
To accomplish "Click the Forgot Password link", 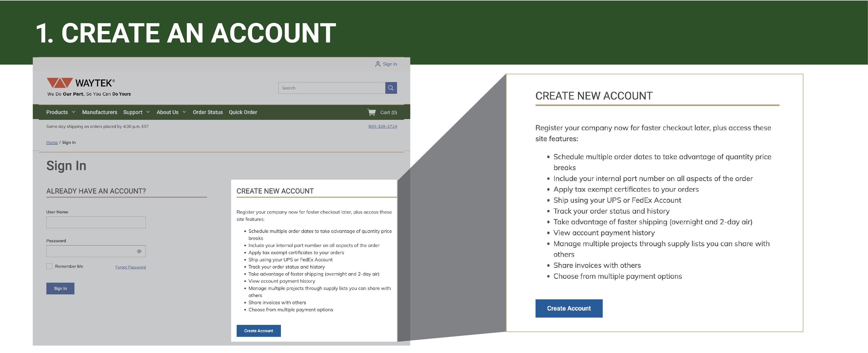I will (131, 267).
